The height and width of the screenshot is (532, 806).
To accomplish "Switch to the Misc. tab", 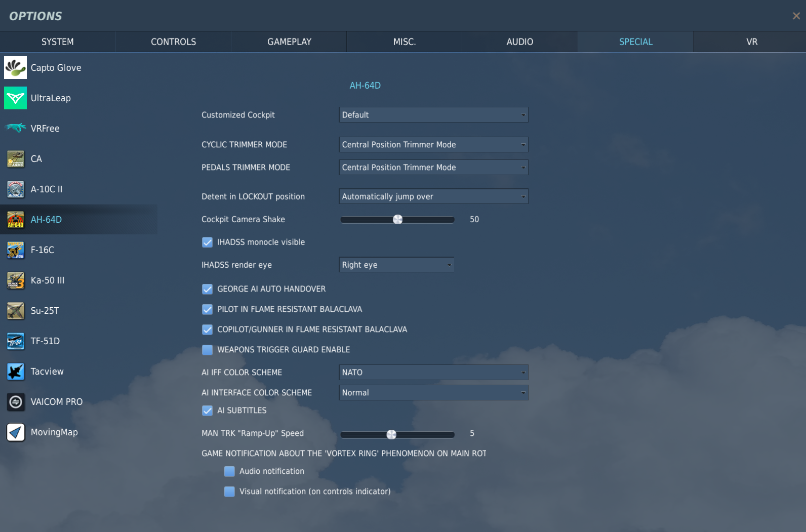I will pos(405,42).
